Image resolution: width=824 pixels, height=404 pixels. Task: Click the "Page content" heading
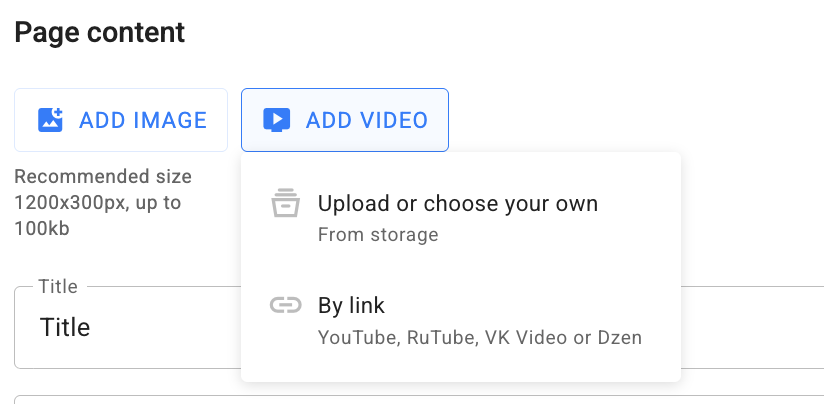point(100,32)
